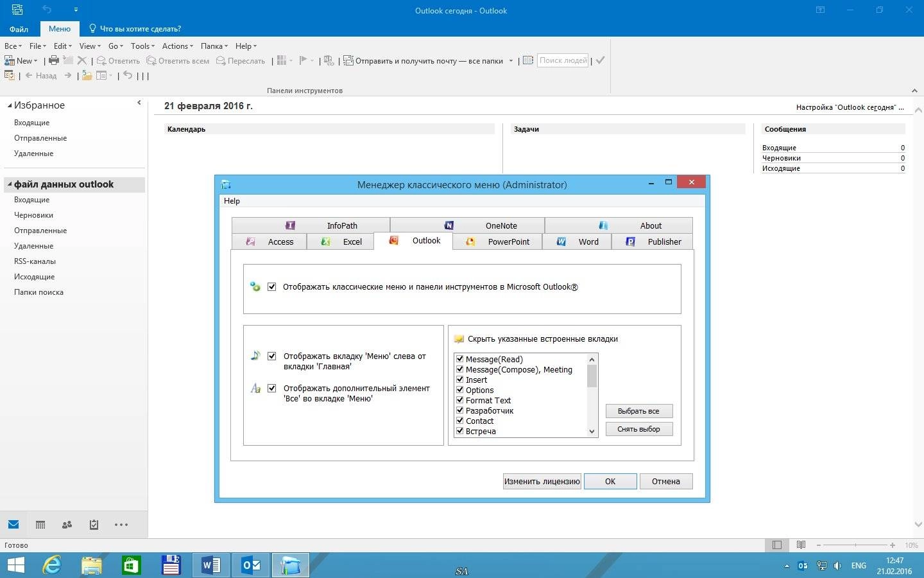Viewport: 924px width, 578px height.
Task: Collapse the 'файл данных outlook' tree node
Action: [10, 184]
